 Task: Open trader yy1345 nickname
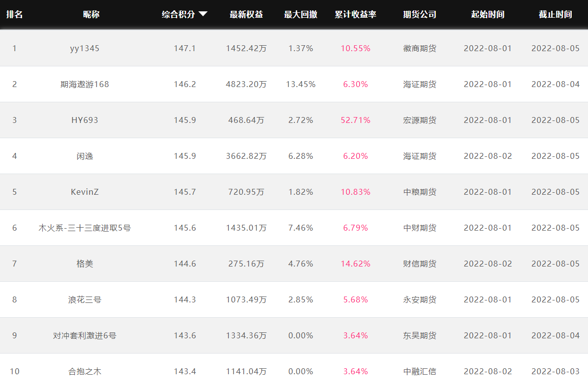point(85,48)
